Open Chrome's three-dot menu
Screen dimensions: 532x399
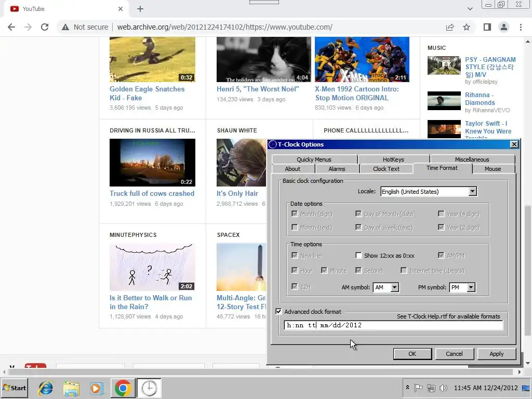point(521,27)
